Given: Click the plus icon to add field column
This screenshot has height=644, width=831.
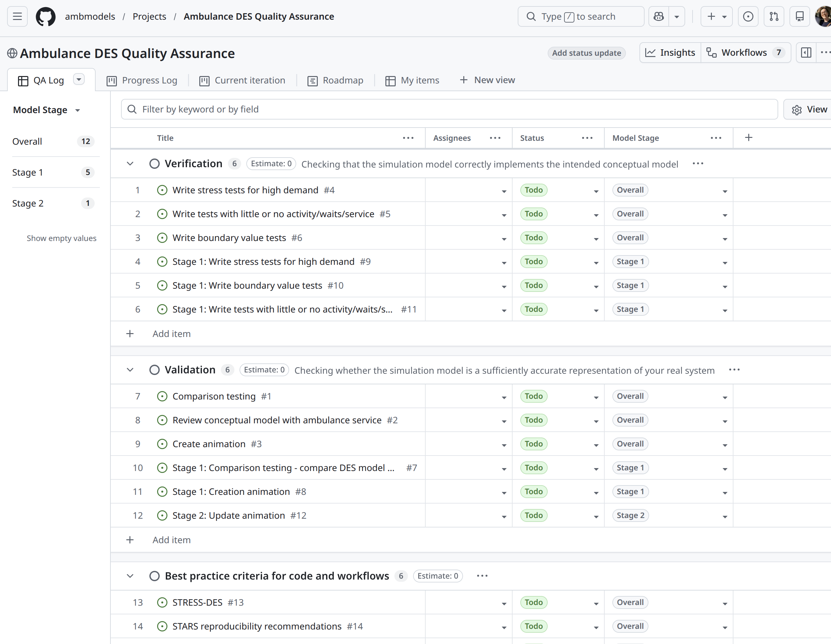Looking at the screenshot, I should coord(749,138).
